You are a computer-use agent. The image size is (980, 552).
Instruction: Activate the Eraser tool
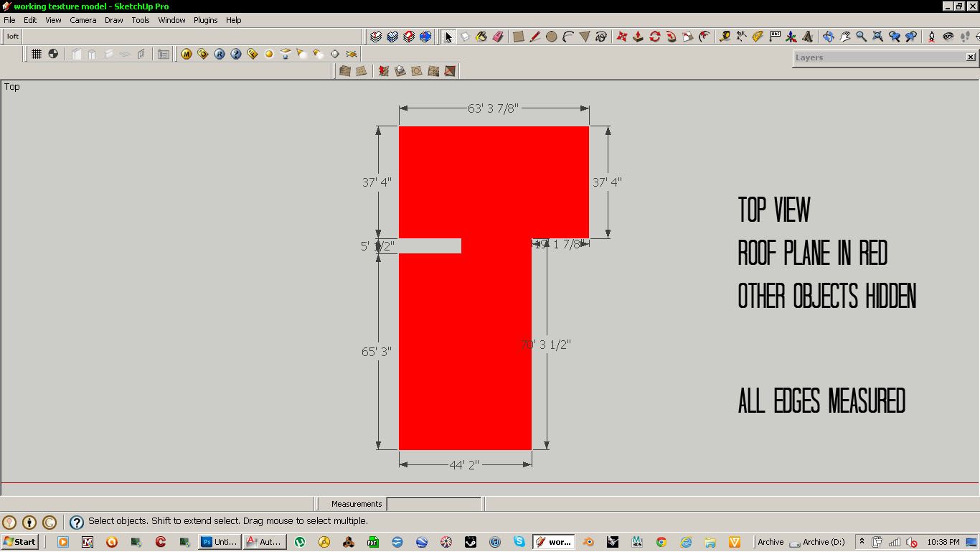(496, 36)
